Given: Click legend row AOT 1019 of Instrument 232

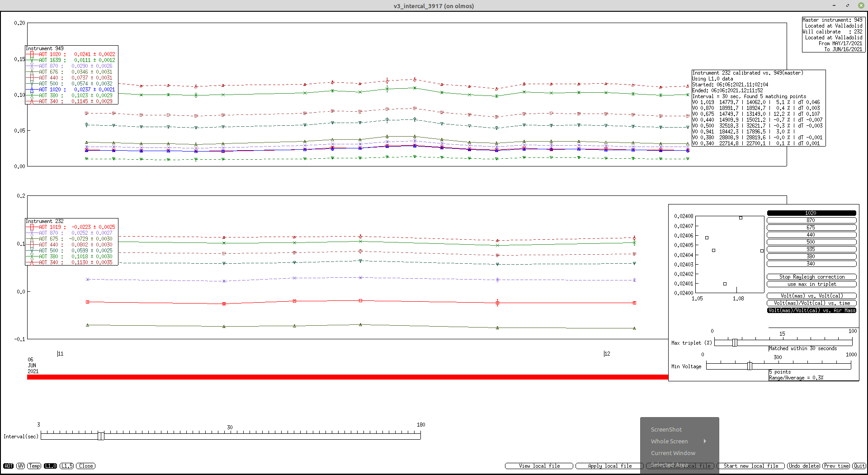Looking at the screenshot, I should [x=71, y=227].
